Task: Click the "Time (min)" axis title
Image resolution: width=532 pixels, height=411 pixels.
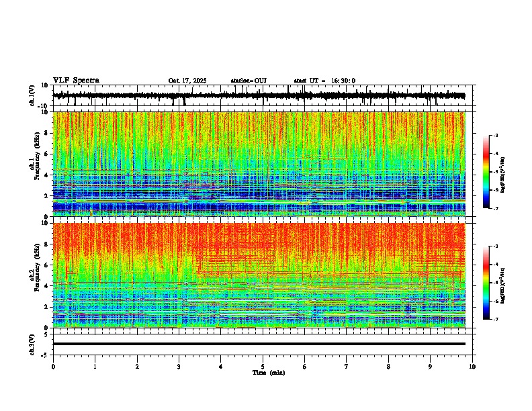Action: [269, 373]
